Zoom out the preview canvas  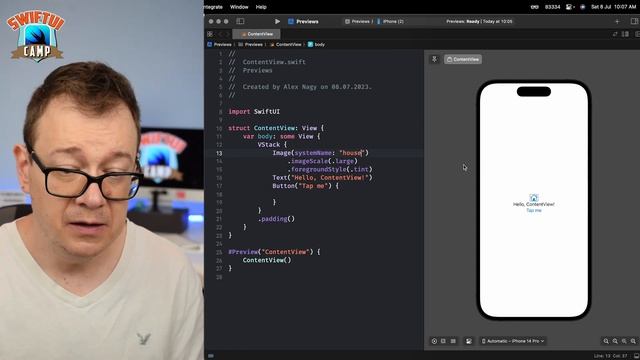click(x=606, y=341)
